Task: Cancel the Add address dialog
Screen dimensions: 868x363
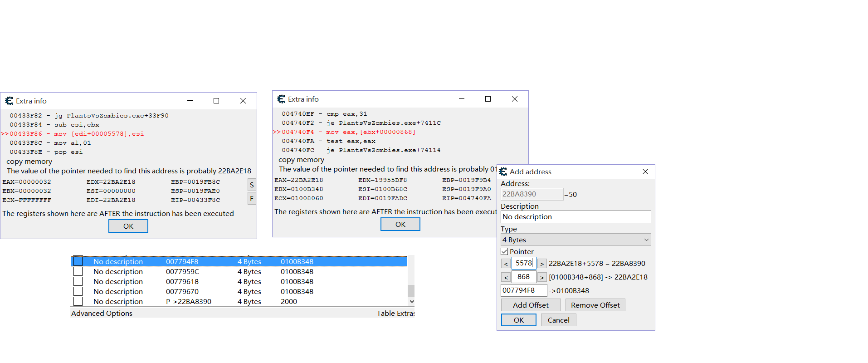Action: 558,320
